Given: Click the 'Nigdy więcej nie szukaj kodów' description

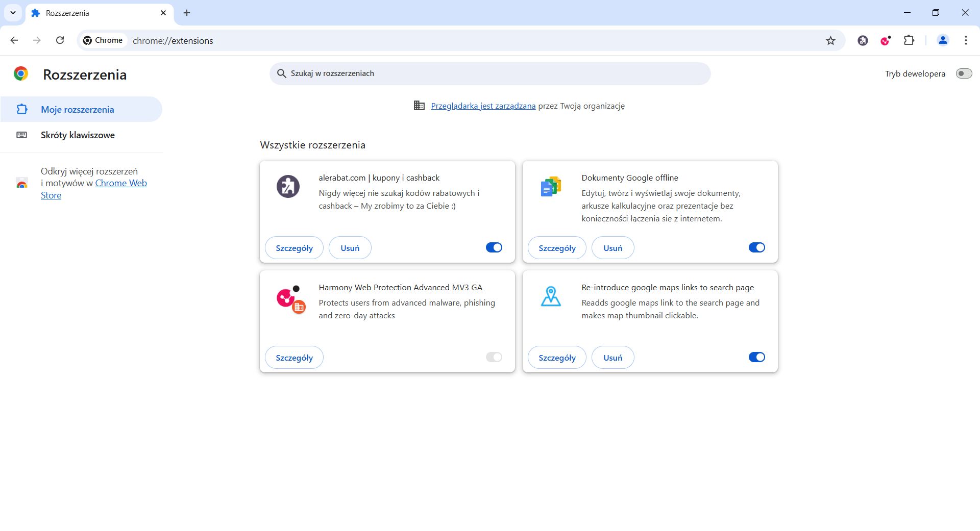Looking at the screenshot, I should (399, 199).
